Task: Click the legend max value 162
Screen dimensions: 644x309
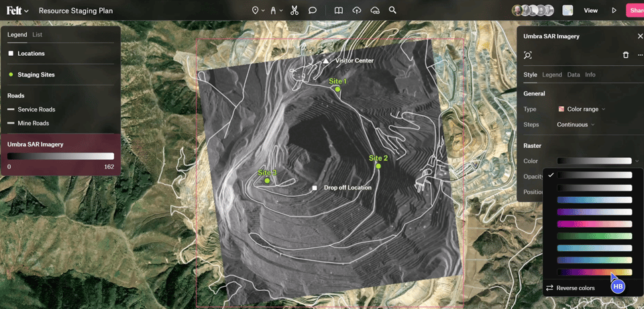Action: coord(109,167)
